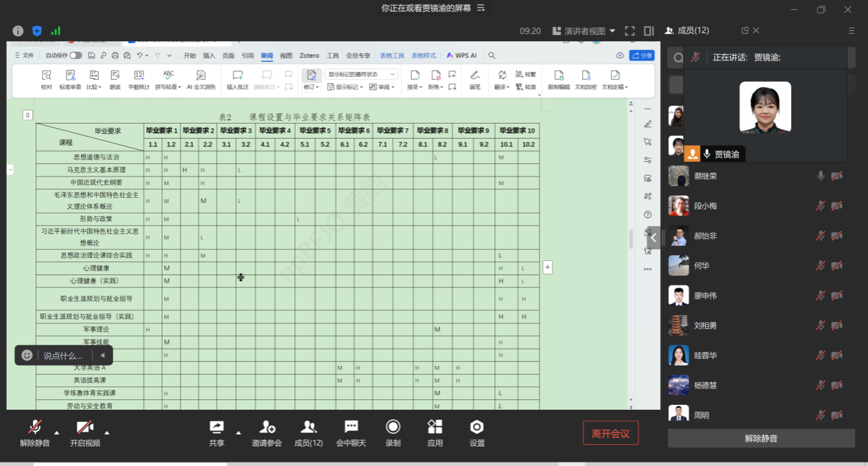Open the screen-viewing title menu icon

[x=481, y=8]
